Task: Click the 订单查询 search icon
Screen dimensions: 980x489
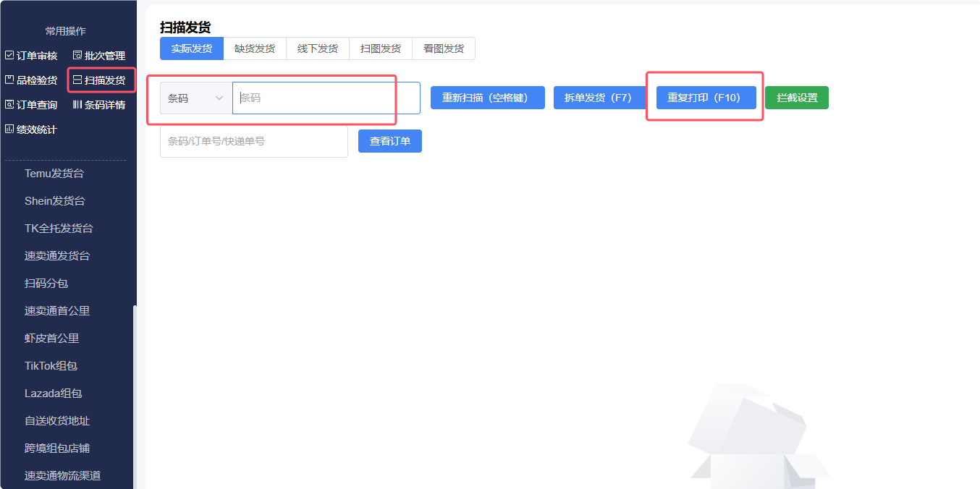Action: [x=9, y=104]
